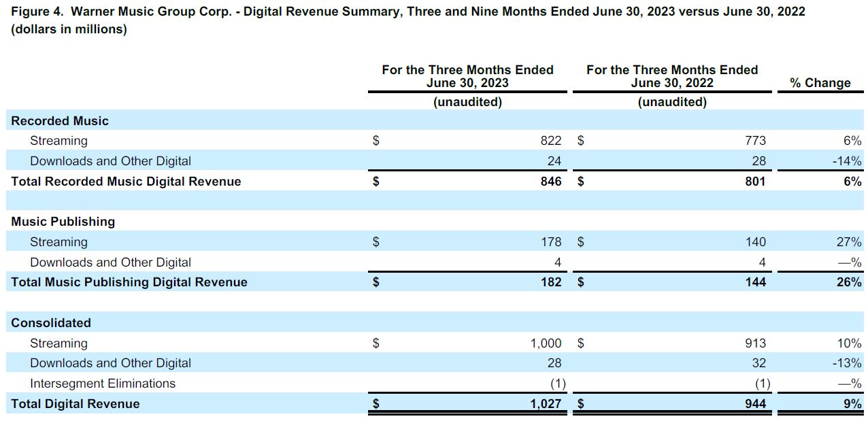Select total value 801
This screenshot has height=423, width=868.
point(755,182)
